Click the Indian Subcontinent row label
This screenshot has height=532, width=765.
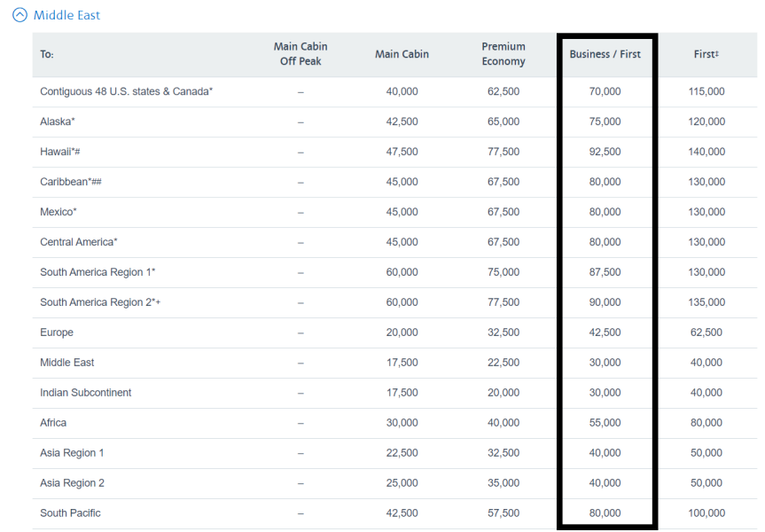click(85, 393)
